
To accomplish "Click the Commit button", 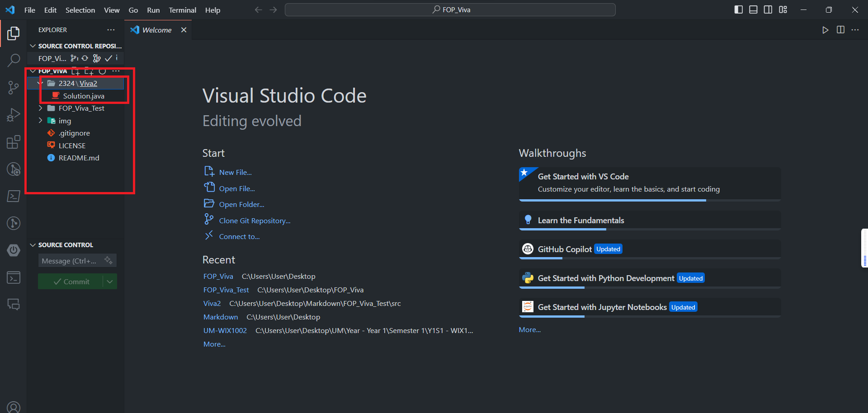I will [71, 282].
